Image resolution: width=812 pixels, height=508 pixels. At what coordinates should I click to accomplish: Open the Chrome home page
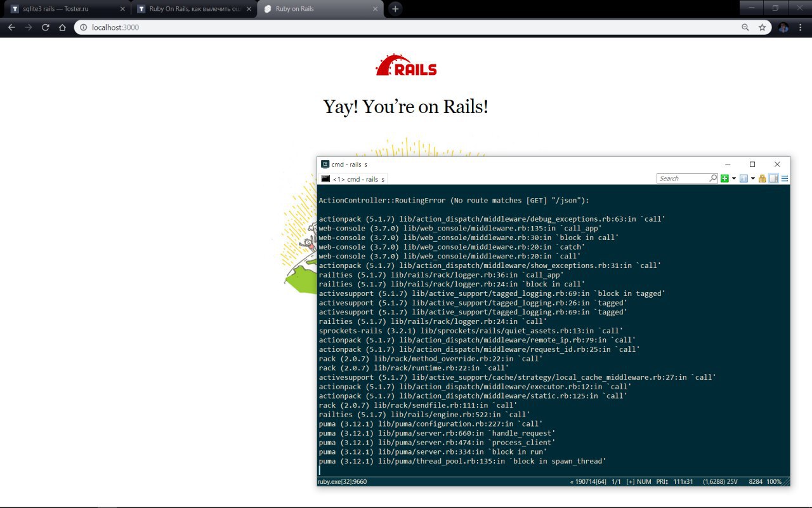[x=62, y=27]
